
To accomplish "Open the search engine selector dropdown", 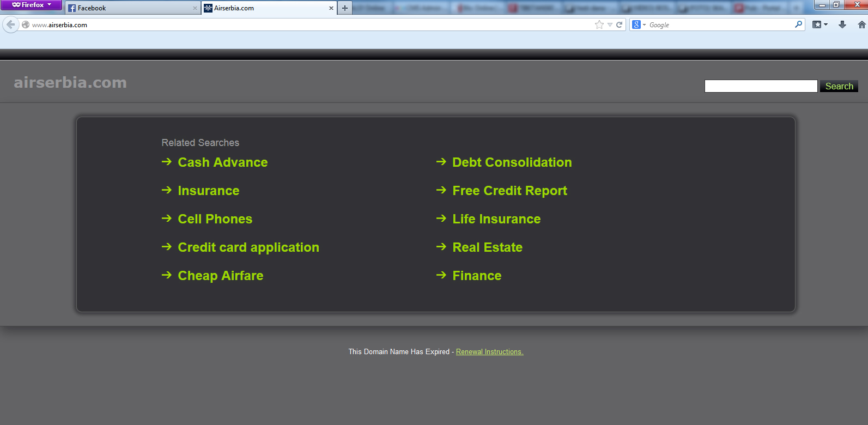I will pyautogui.click(x=639, y=25).
